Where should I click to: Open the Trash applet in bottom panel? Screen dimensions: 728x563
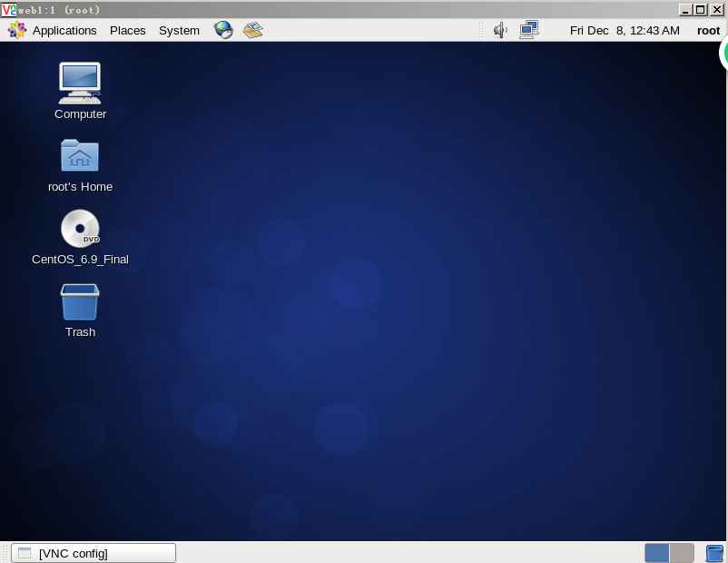click(714, 554)
